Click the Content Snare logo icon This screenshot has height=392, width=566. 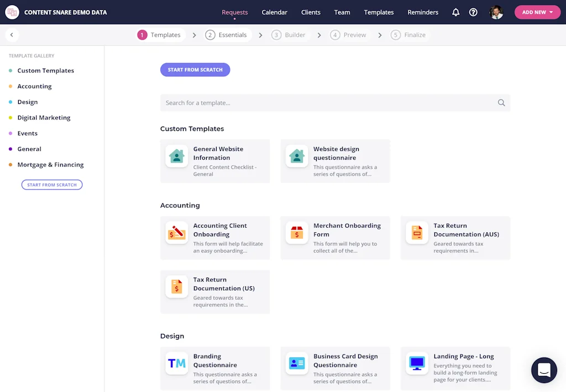(12, 12)
